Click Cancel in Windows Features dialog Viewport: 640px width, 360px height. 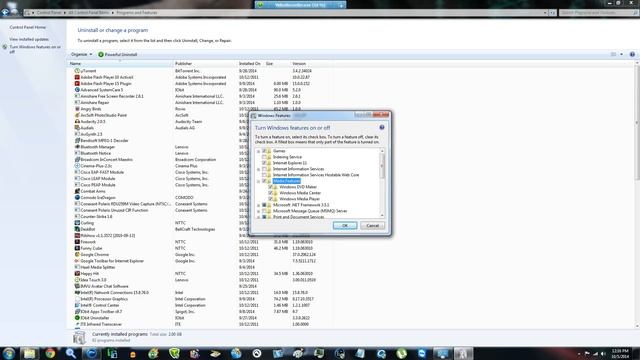372,225
